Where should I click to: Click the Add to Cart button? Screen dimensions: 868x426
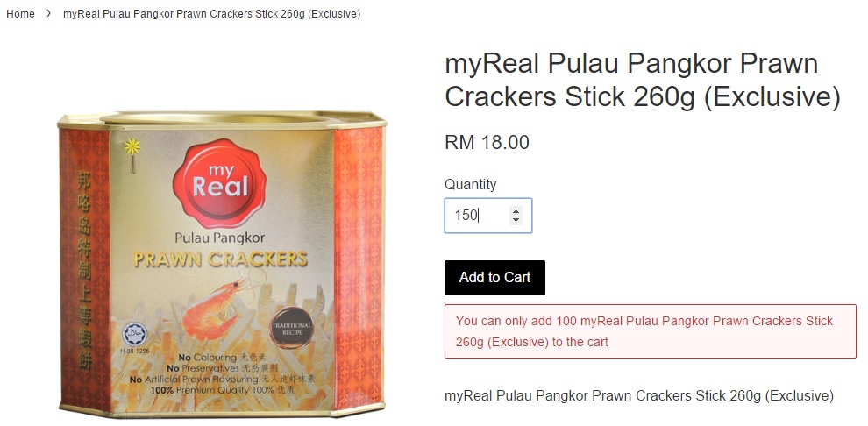[494, 278]
